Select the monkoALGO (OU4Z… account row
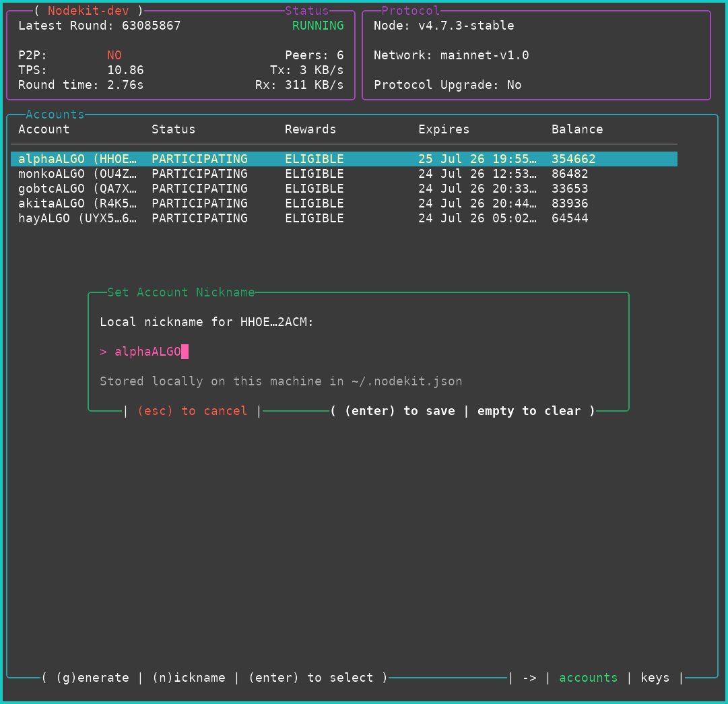This screenshot has height=704, width=728. [x=344, y=174]
